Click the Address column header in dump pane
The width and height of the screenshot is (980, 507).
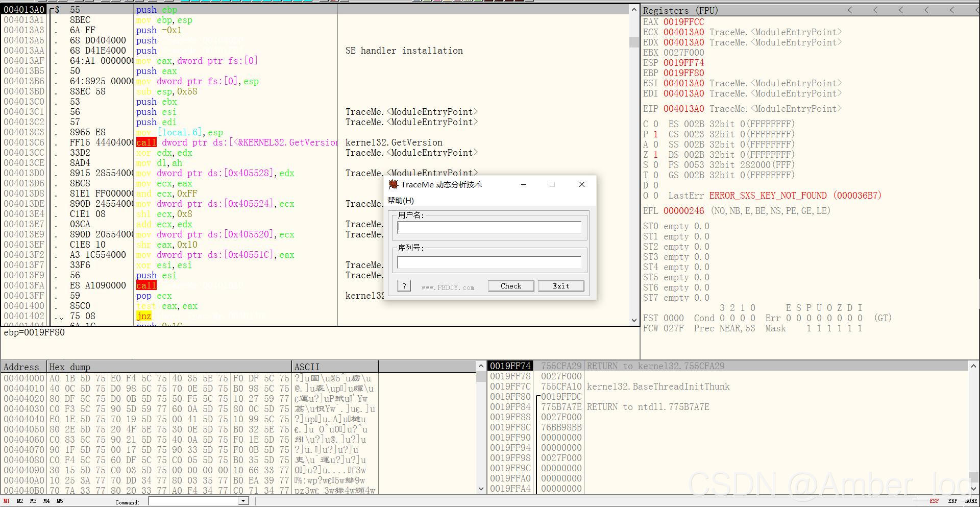(24, 367)
